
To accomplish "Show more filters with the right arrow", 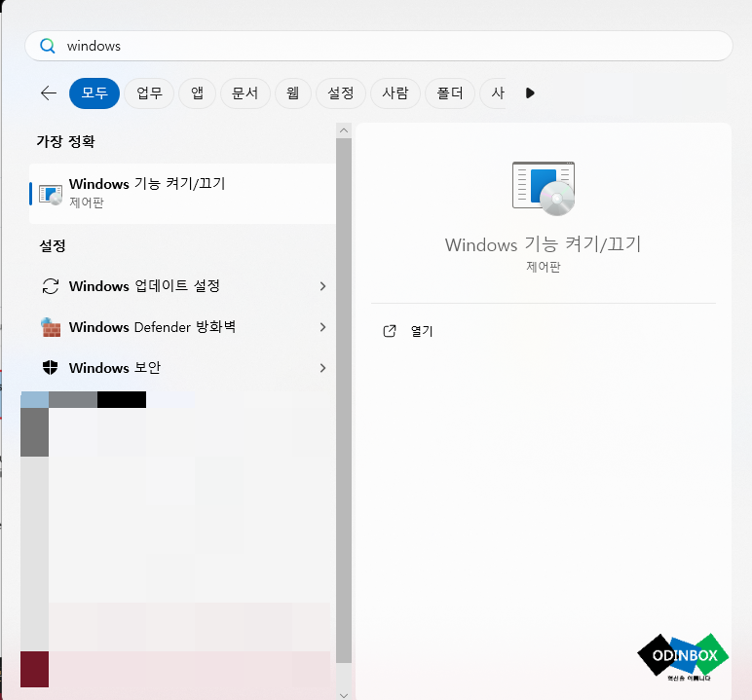I will pos(530,93).
